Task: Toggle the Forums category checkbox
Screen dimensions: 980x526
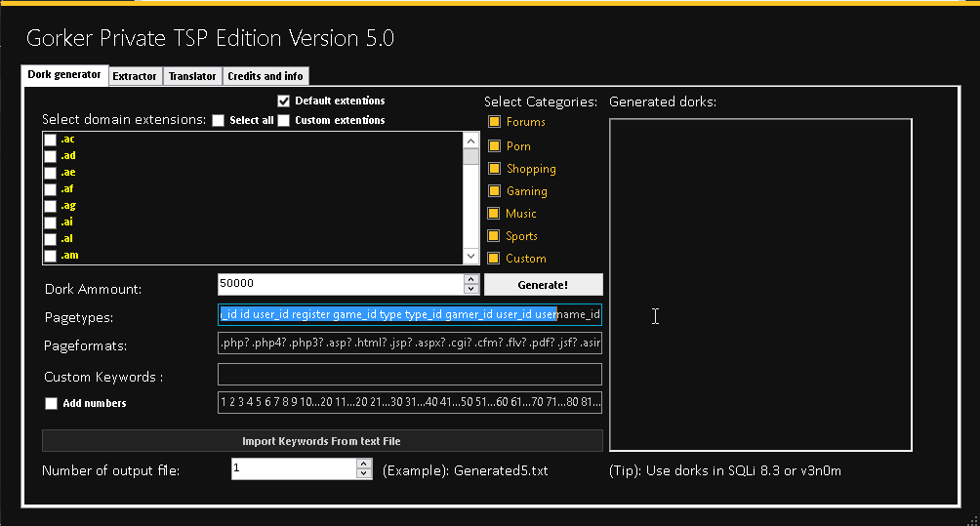Action: pyautogui.click(x=494, y=121)
